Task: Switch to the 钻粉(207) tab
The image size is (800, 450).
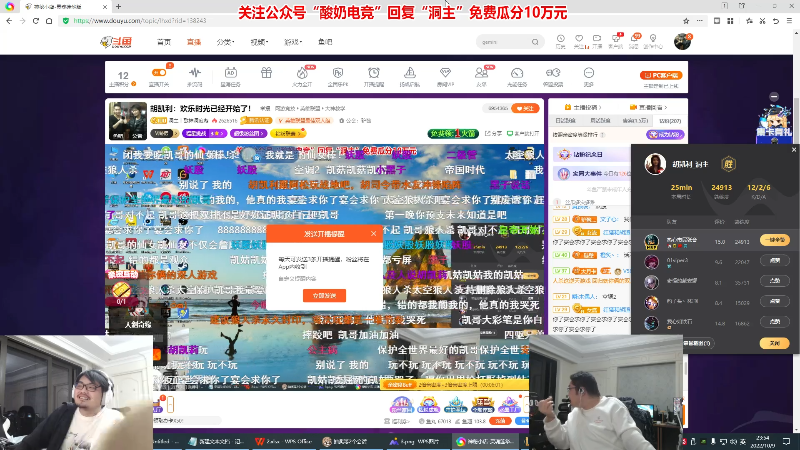Action: coord(670,121)
